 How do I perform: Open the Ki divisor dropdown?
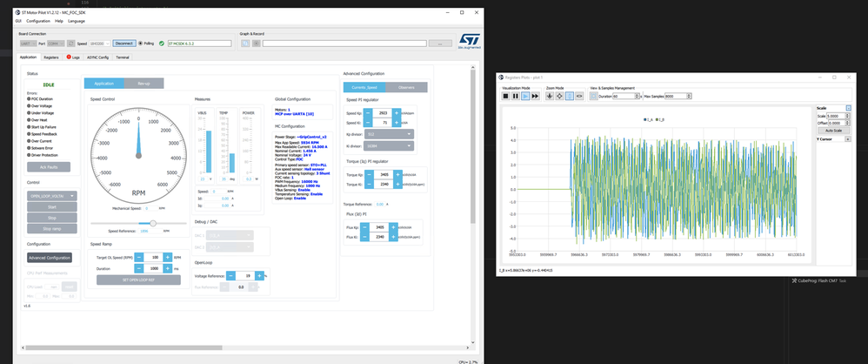point(388,145)
